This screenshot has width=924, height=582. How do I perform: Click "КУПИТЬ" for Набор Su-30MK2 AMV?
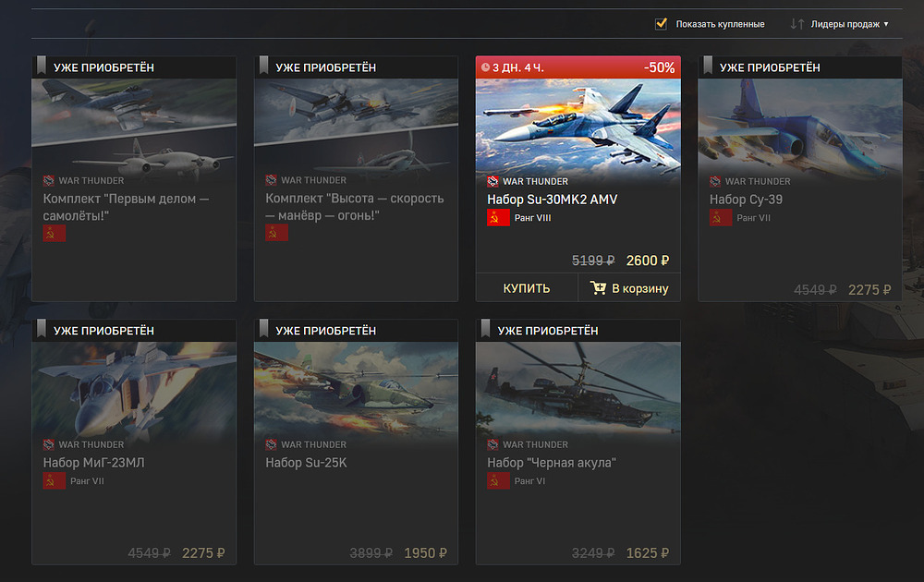pos(527,288)
